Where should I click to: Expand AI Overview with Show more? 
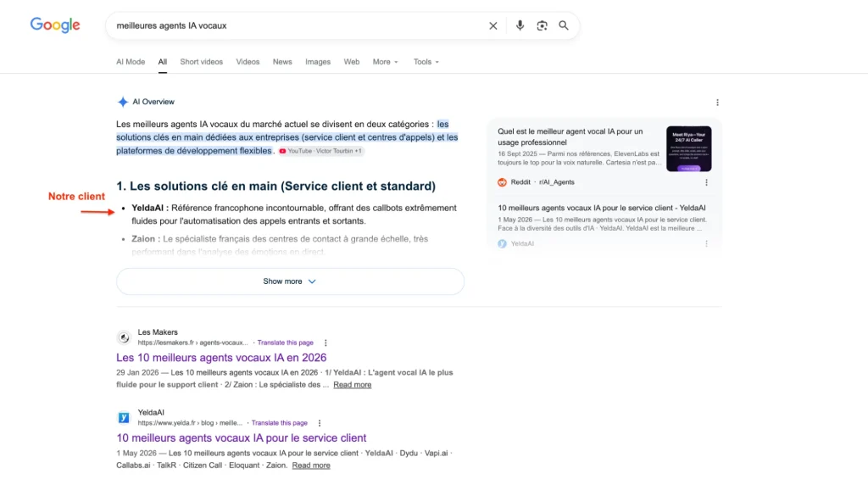tap(290, 281)
